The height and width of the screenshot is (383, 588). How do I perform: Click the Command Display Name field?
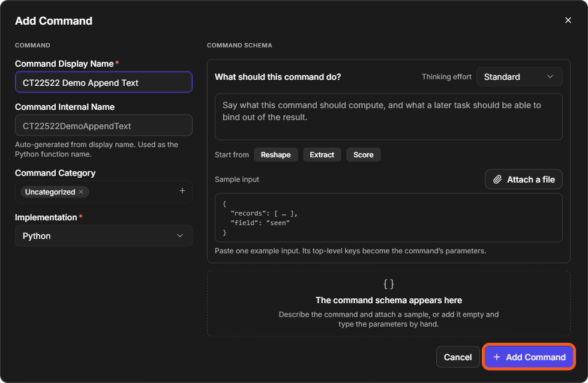[x=103, y=82]
